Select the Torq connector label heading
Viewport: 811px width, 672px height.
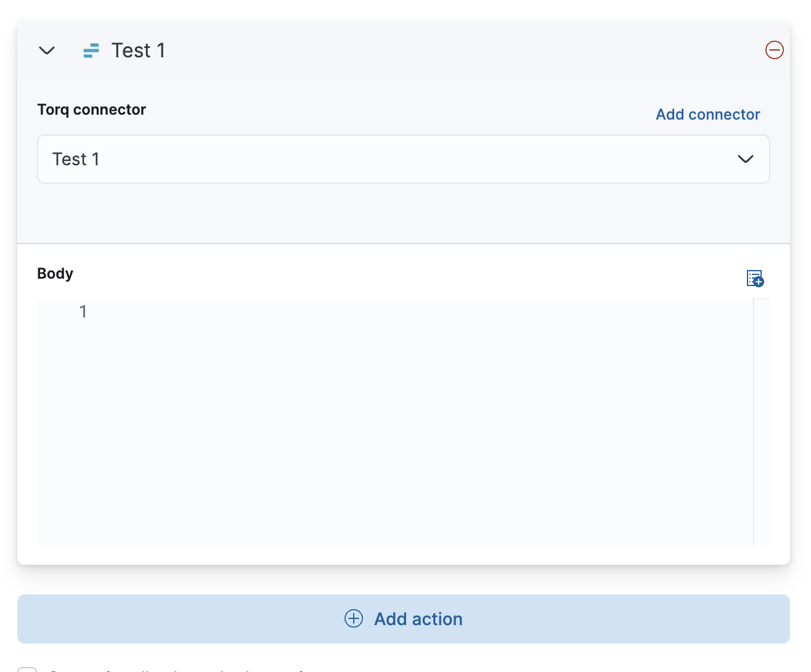click(91, 109)
